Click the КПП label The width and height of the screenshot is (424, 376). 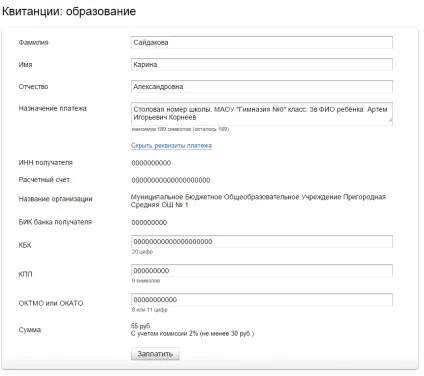[x=25, y=274]
